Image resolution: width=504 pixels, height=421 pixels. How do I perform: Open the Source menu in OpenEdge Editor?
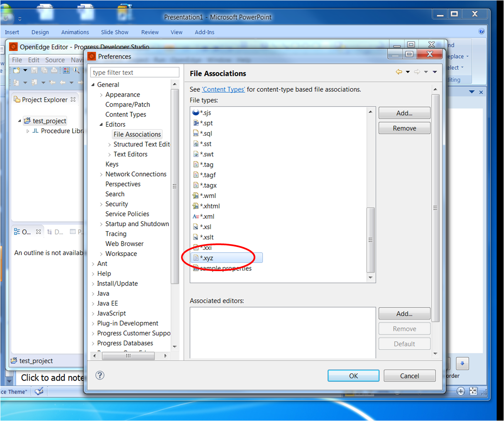[x=55, y=60]
